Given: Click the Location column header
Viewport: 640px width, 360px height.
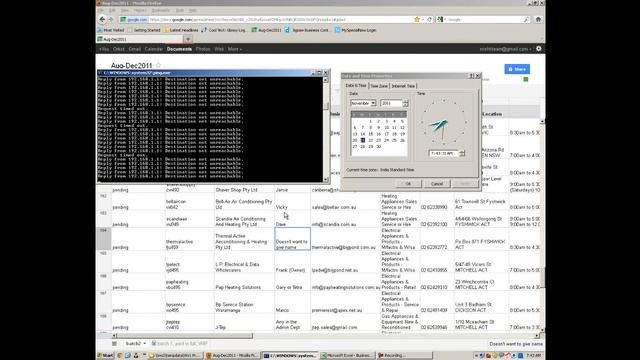Looking at the screenshot, I should [x=492, y=114].
